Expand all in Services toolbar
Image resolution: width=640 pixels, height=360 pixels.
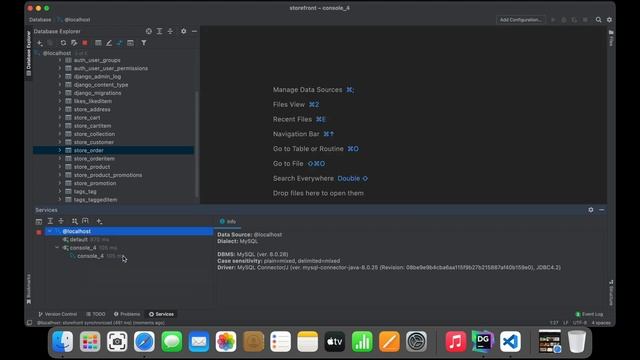pos(50,221)
